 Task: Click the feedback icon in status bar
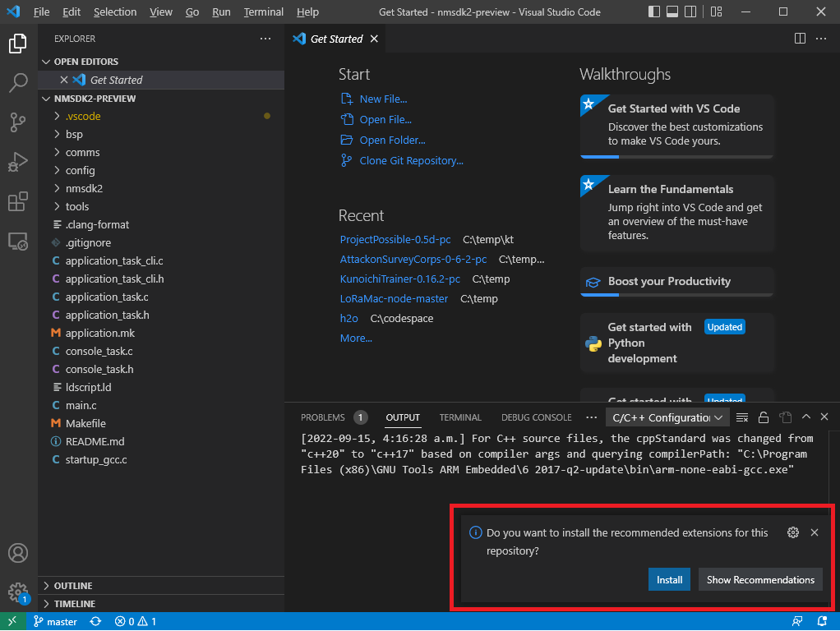[x=797, y=621]
